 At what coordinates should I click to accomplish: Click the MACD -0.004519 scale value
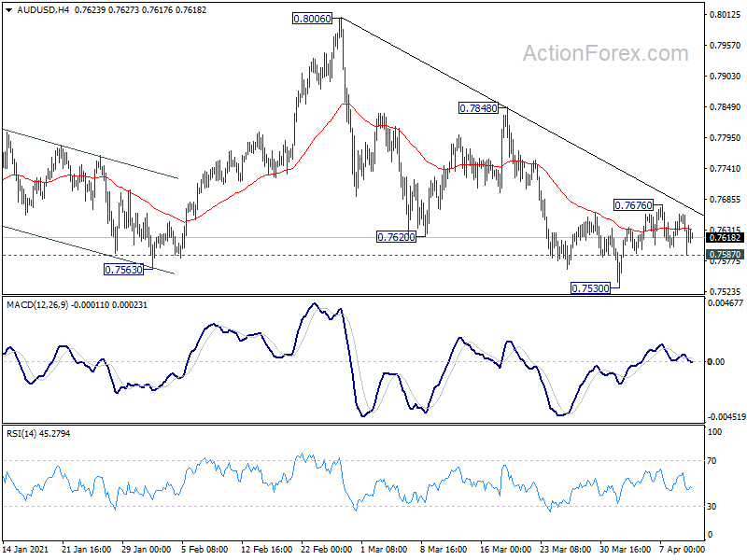click(726, 416)
